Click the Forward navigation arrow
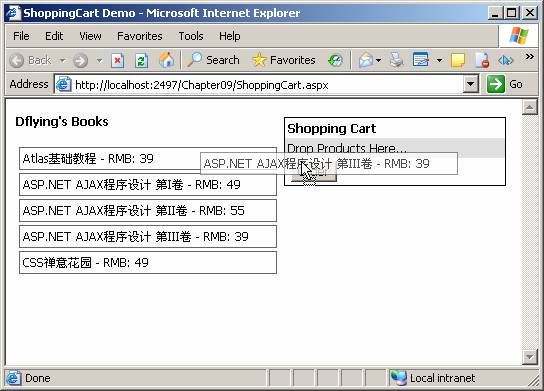The width and height of the screenshot is (544, 391). 80,60
